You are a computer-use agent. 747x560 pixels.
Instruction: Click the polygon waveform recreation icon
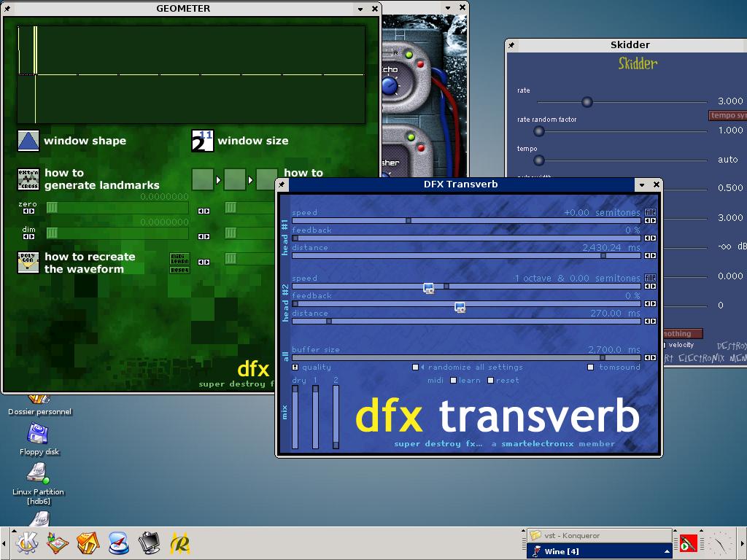tap(28, 262)
